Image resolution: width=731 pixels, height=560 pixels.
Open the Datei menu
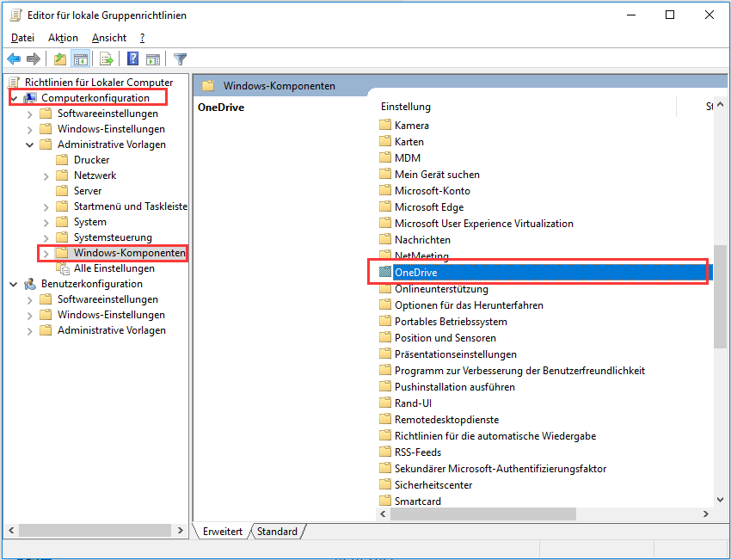(x=23, y=38)
